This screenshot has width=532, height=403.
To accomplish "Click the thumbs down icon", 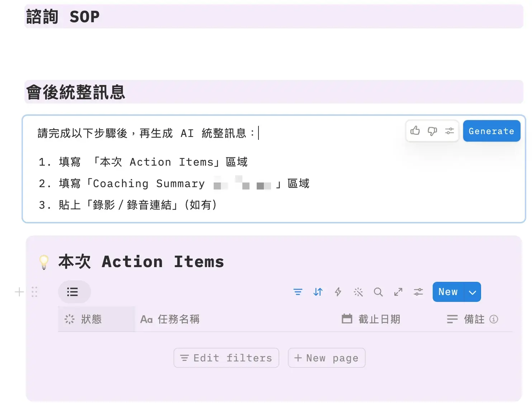I will point(432,131).
